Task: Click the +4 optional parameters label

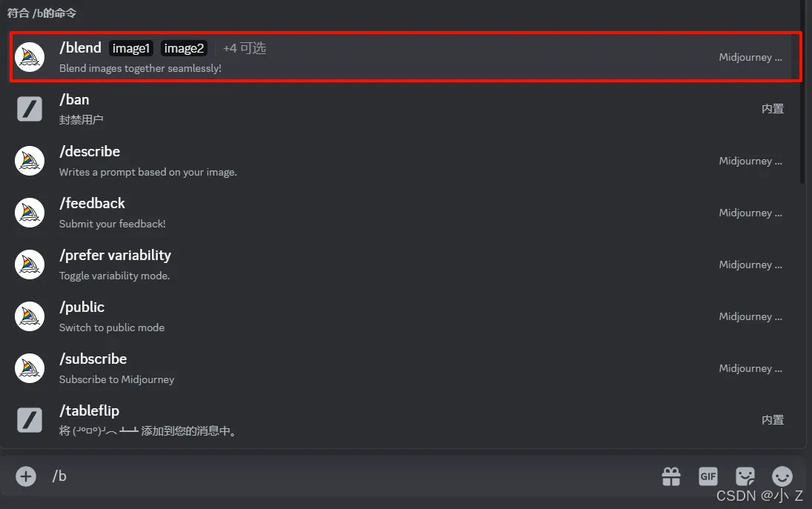Action: pos(244,49)
